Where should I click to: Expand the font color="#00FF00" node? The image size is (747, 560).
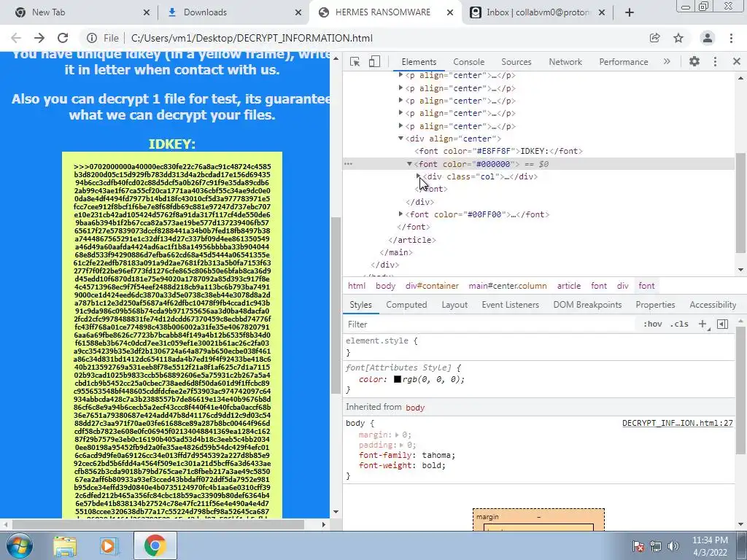(x=400, y=214)
